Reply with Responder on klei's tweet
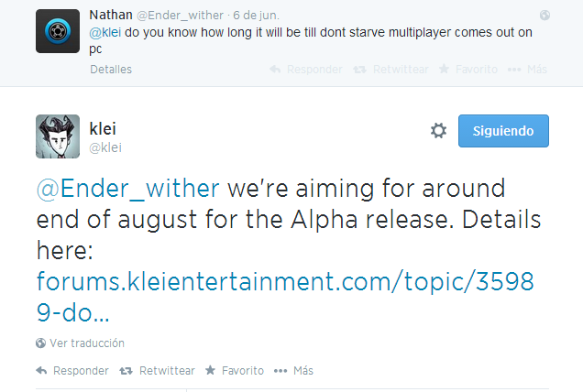 coord(72,371)
